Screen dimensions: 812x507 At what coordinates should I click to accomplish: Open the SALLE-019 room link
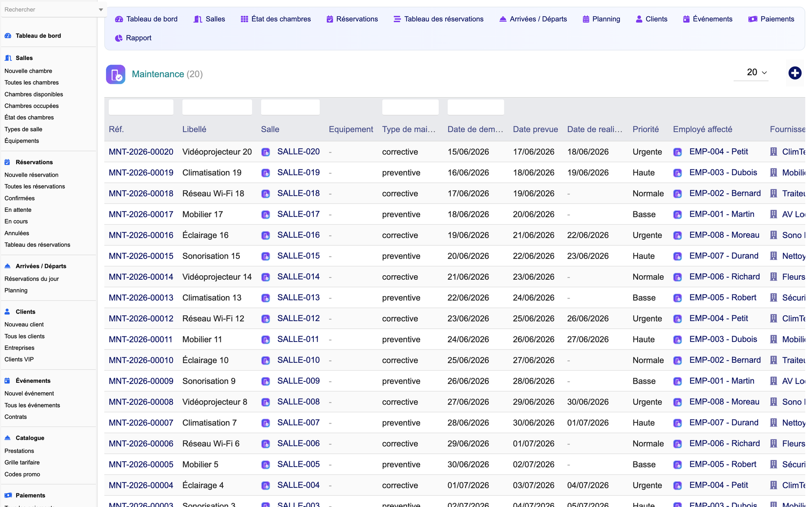[x=298, y=173]
